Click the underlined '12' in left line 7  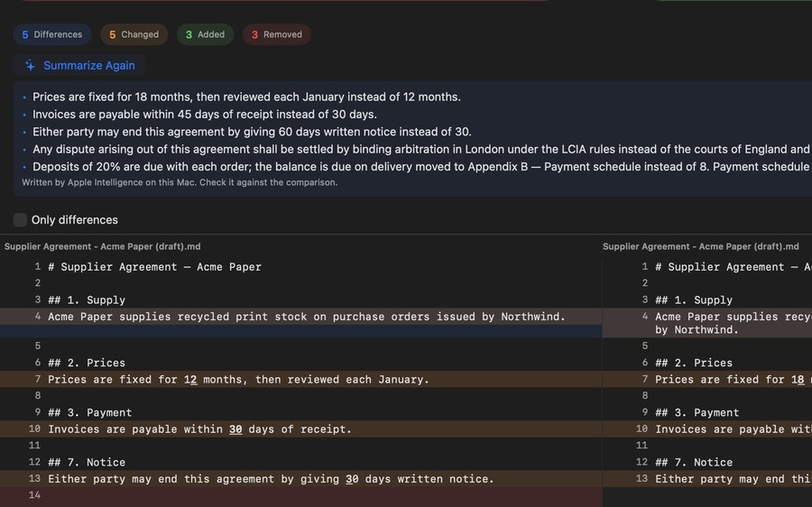(190, 380)
